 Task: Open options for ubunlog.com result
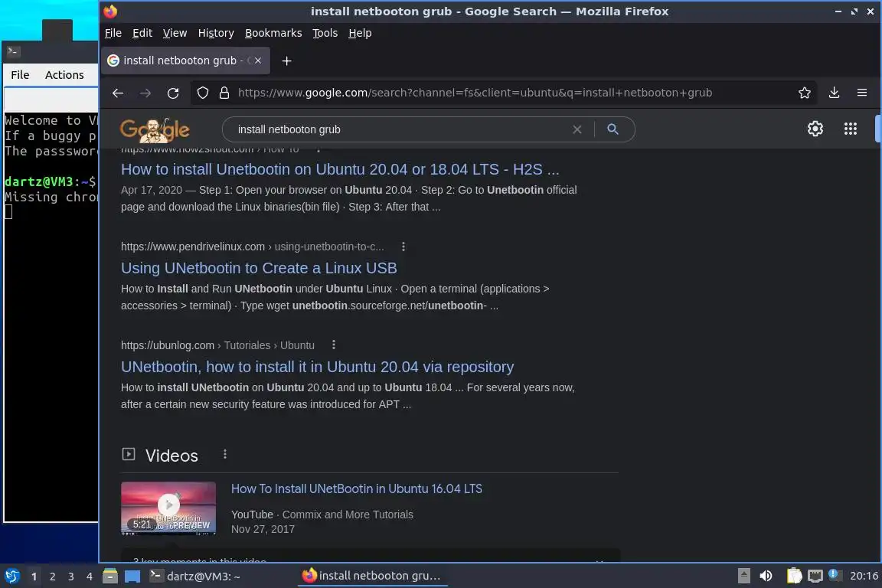coord(334,345)
